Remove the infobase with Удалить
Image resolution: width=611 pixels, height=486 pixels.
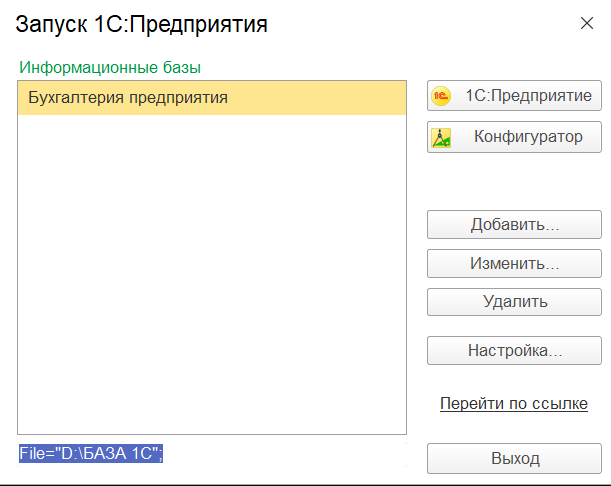(x=514, y=302)
